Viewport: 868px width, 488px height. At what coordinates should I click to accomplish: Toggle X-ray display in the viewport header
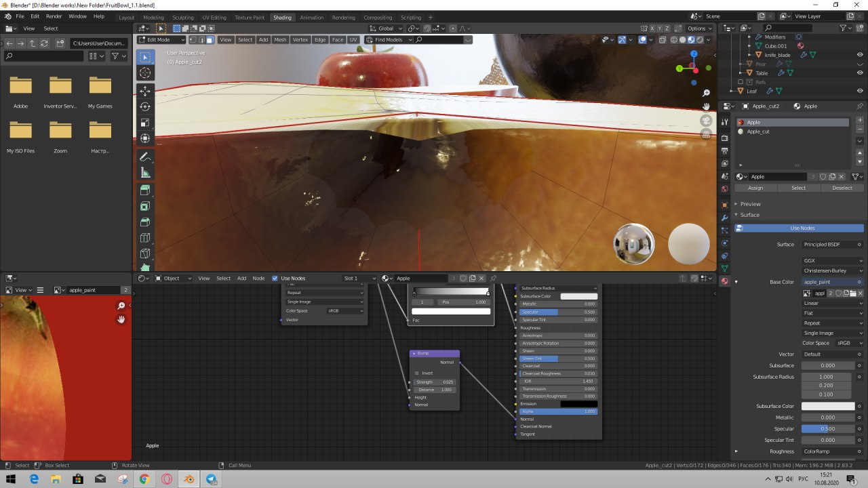point(661,40)
